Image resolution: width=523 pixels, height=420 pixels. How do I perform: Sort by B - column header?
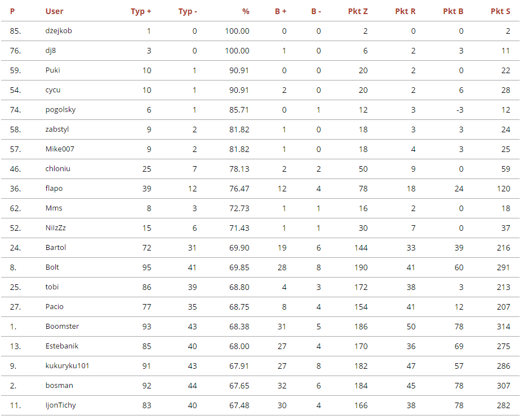click(316, 11)
